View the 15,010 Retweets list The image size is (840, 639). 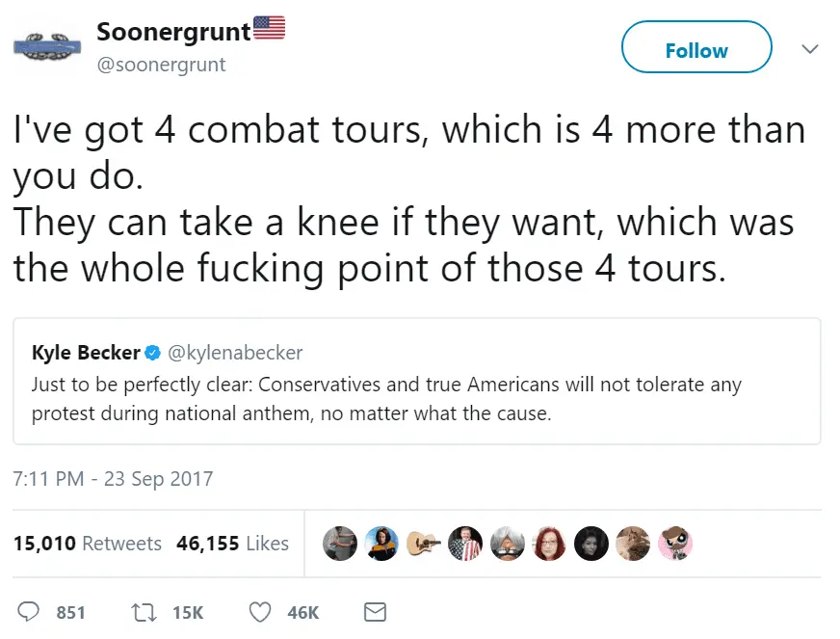click(x=87, y=544)
